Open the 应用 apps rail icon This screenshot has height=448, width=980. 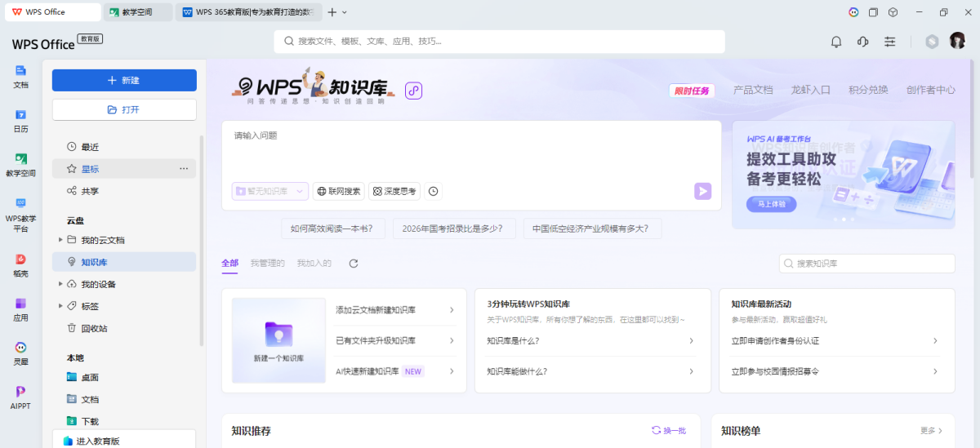tap(20, 309)
